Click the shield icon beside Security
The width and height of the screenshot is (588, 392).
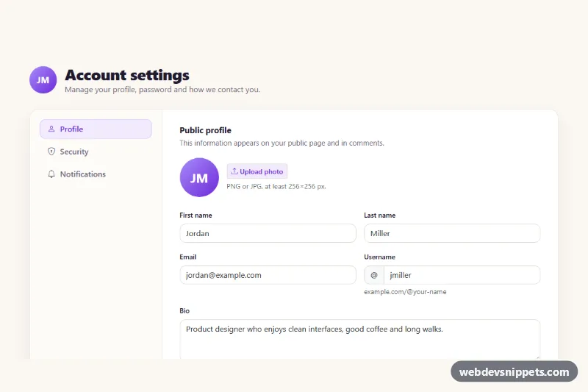(x=51, y=152)
